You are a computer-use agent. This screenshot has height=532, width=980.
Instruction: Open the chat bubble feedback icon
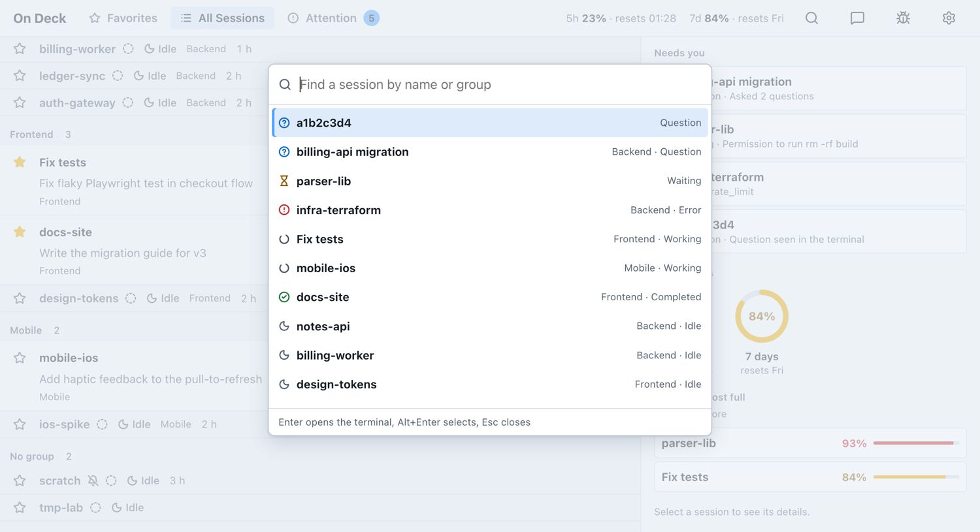(x=857, y=18)
